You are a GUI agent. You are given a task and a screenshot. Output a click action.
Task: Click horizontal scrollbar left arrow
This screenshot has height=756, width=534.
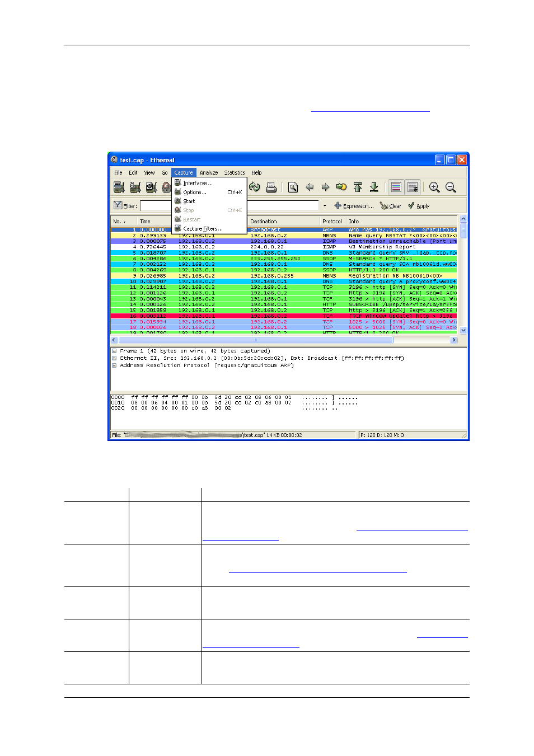point(114,340)
